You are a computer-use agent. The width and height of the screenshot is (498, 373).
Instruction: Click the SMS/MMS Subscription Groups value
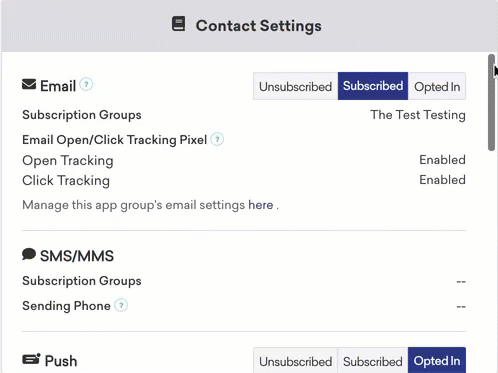(461, 282)
